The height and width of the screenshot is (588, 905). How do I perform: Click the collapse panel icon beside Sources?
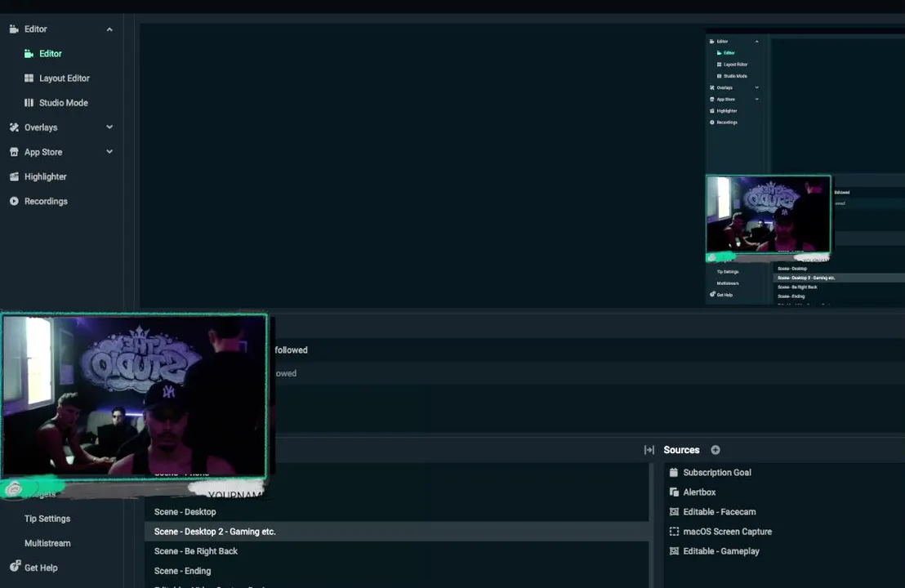click(649, 450)
